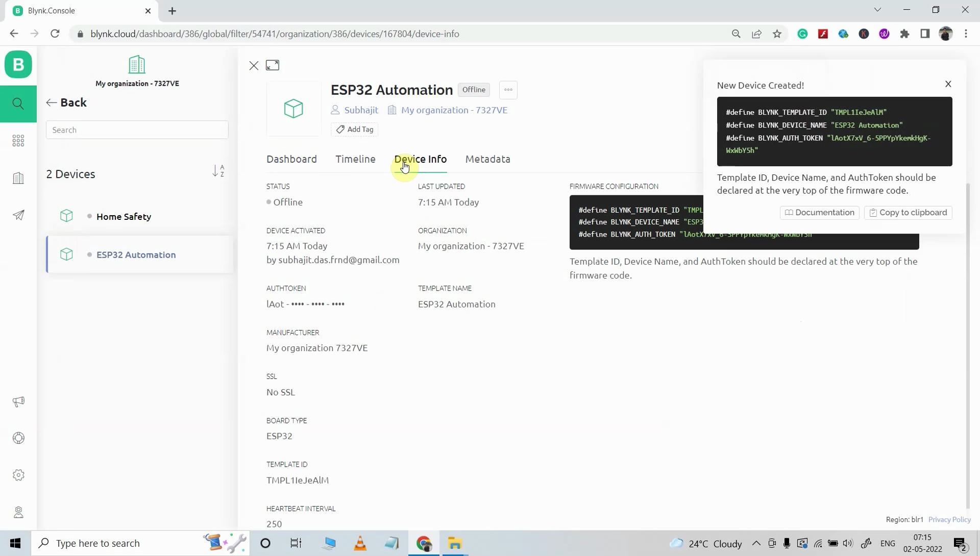
Task: Click the Add Tag button
Action: (x=355, y=130)
